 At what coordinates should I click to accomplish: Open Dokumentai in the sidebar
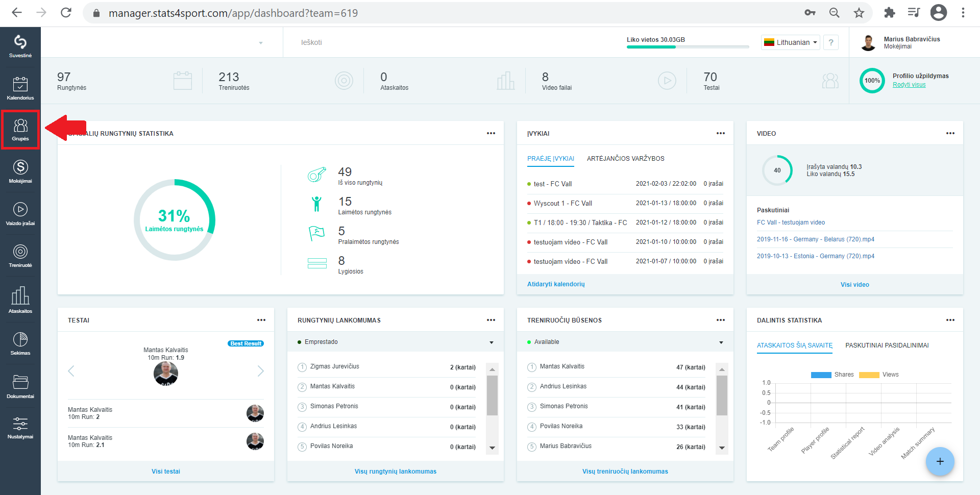coord(20,386)
